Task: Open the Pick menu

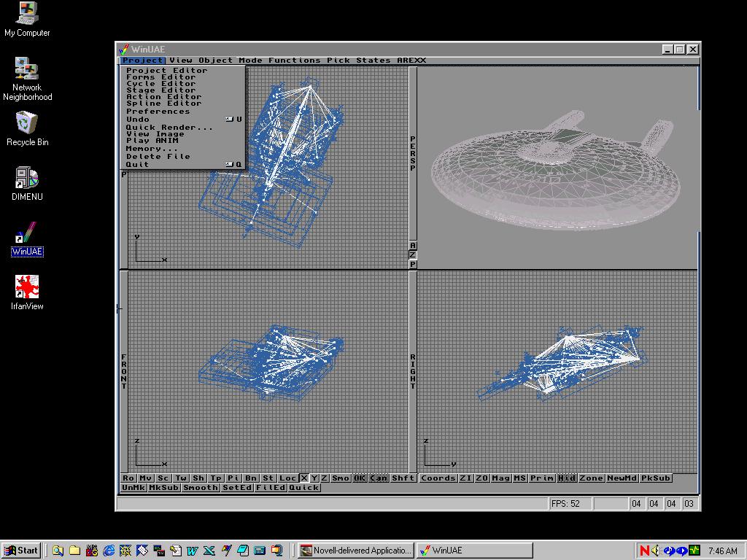Action: [338, 61]
